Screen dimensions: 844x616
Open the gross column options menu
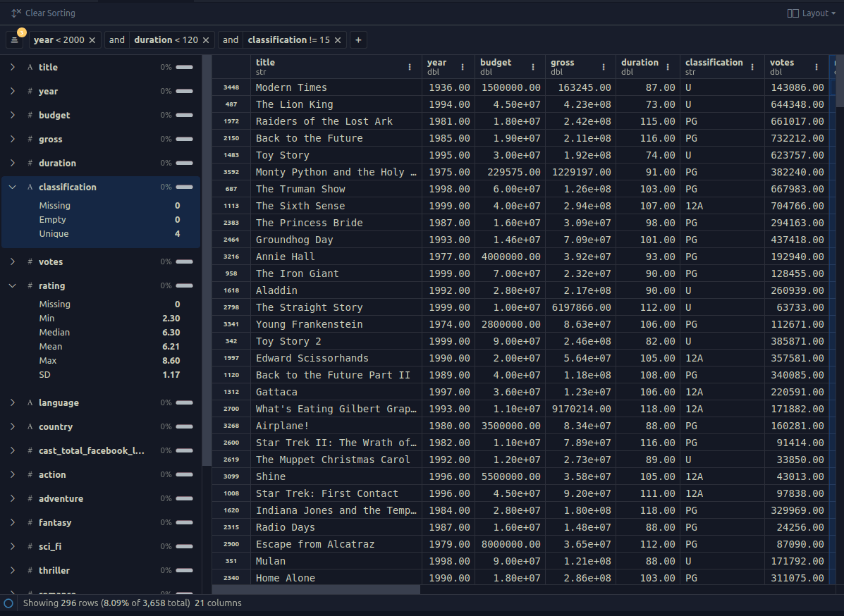pos(604,67)
